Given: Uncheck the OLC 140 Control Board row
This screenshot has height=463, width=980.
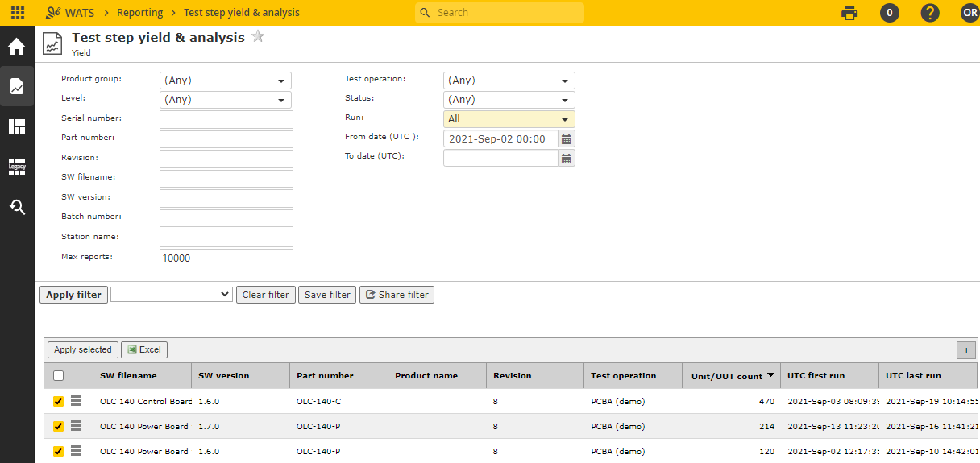Looking at the screenshot, I should click(x=58, y=401).
